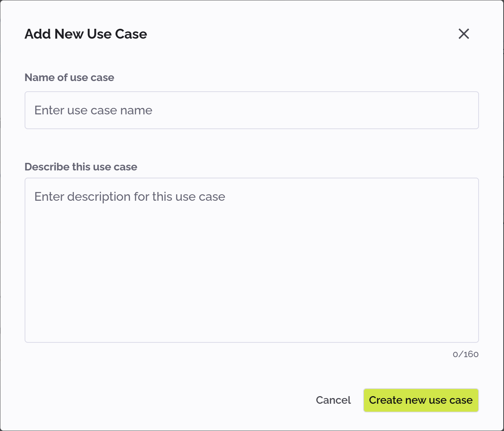Confirm with Create new use case

(x=421, y=400)
